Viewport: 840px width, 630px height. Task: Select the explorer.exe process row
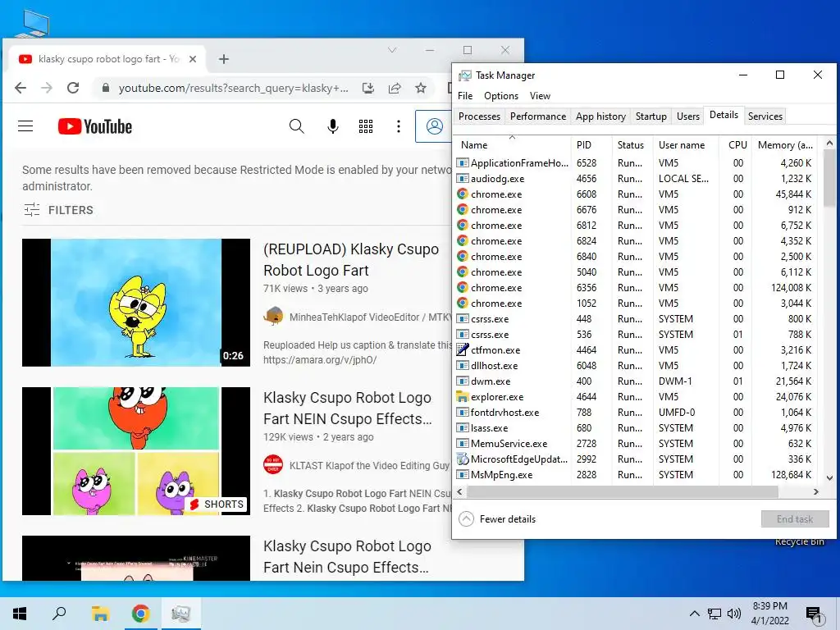(x=637, y=397)
